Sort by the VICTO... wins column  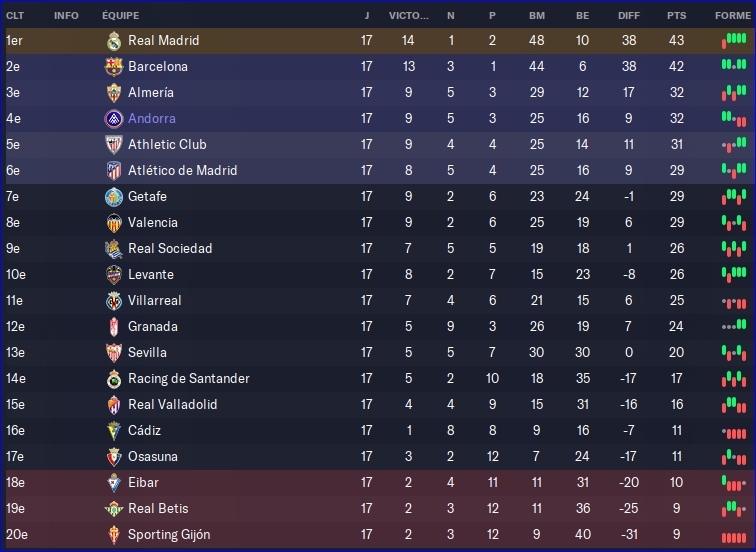tap(408, 16)
